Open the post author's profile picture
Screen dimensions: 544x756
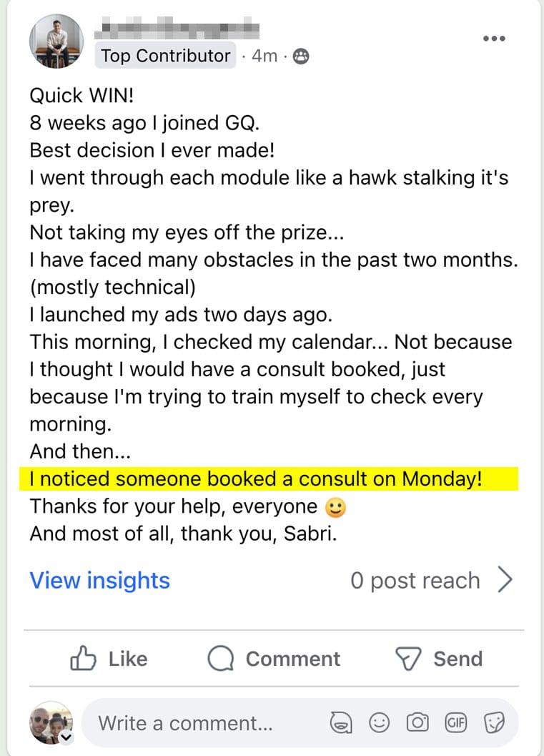[x=56, y=41]
